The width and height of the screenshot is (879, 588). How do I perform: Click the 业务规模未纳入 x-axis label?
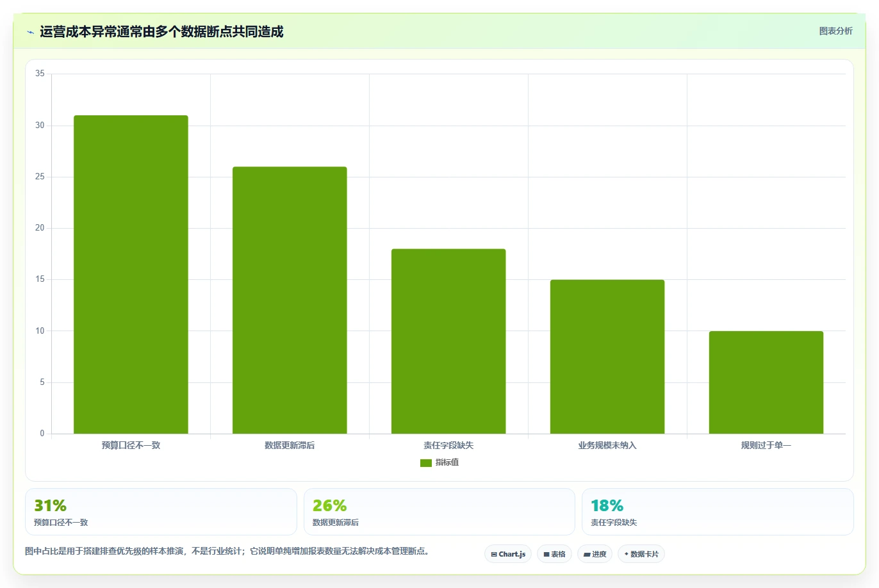607,445
